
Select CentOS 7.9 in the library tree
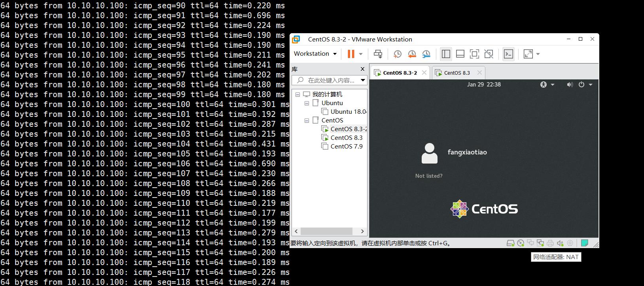[x=347, y=146]
